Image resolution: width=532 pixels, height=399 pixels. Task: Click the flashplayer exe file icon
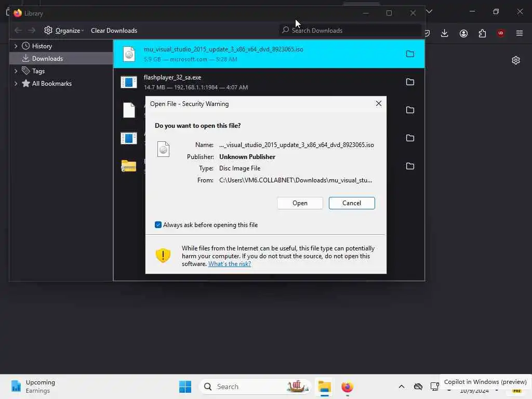tap(129, 82)
